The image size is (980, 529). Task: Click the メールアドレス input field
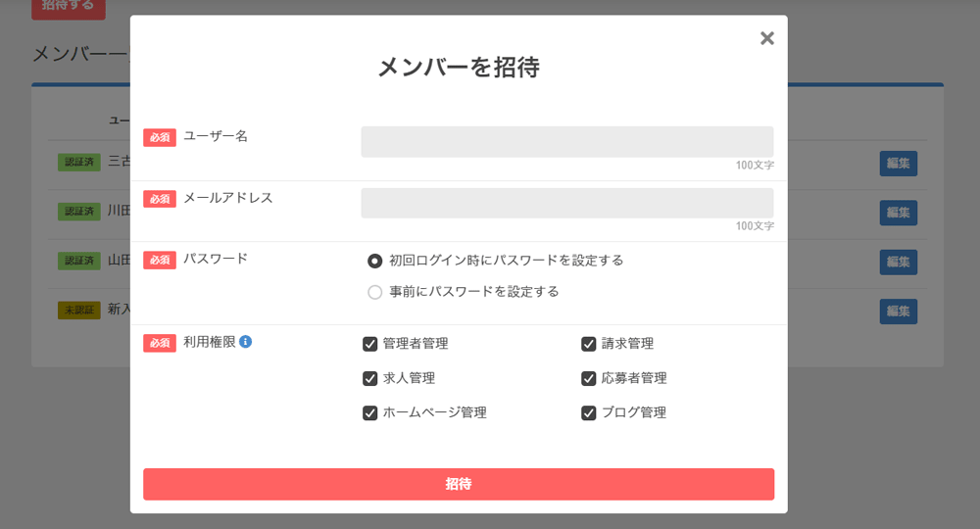[x=566, y=204]
